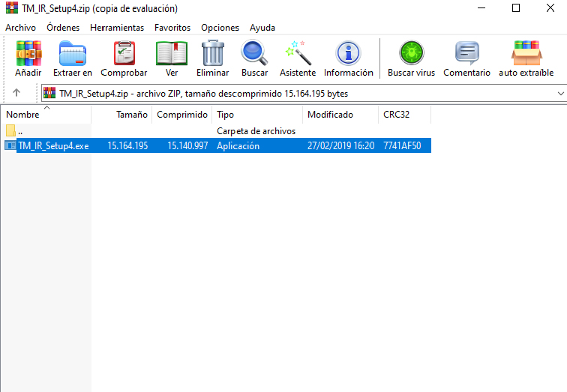
Task: Sort by Modificado column header
Action: (340, 115)
